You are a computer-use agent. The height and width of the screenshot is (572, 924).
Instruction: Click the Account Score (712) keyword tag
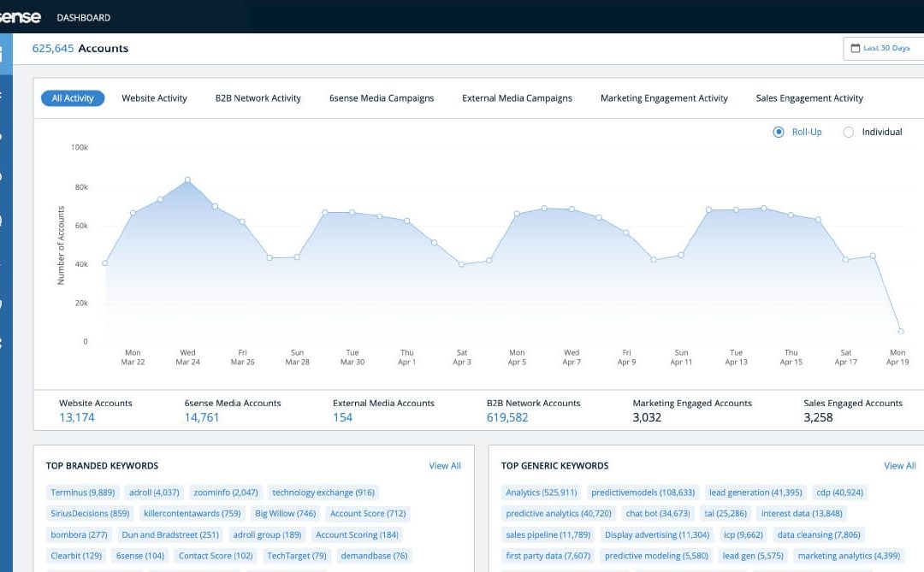(368, 514)
